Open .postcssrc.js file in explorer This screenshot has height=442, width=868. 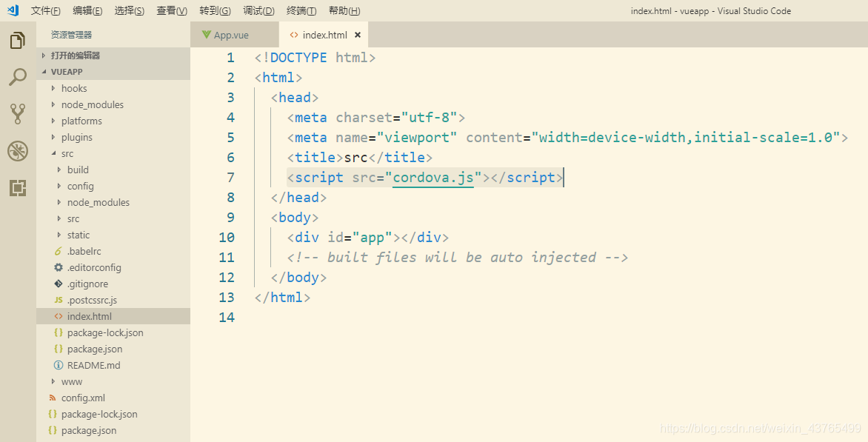tap(113, 300)
